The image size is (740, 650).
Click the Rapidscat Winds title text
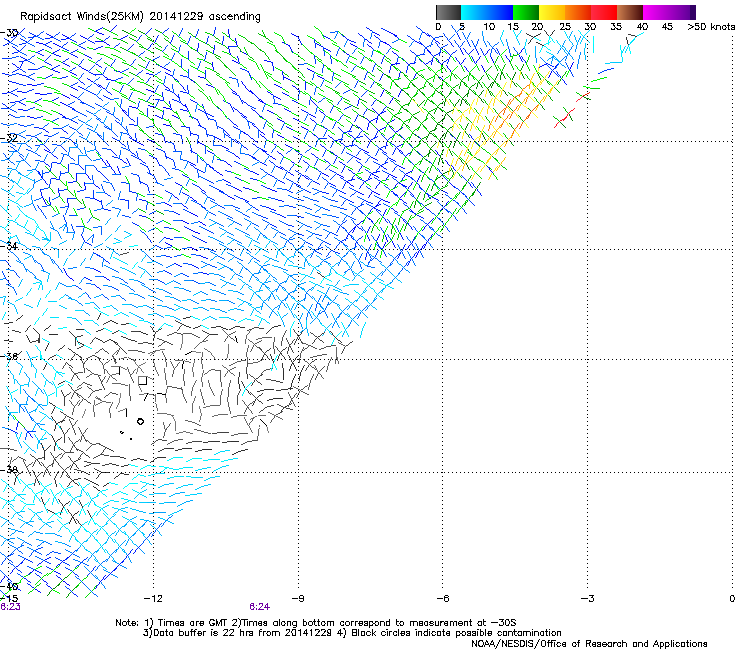tap(140, 17)
